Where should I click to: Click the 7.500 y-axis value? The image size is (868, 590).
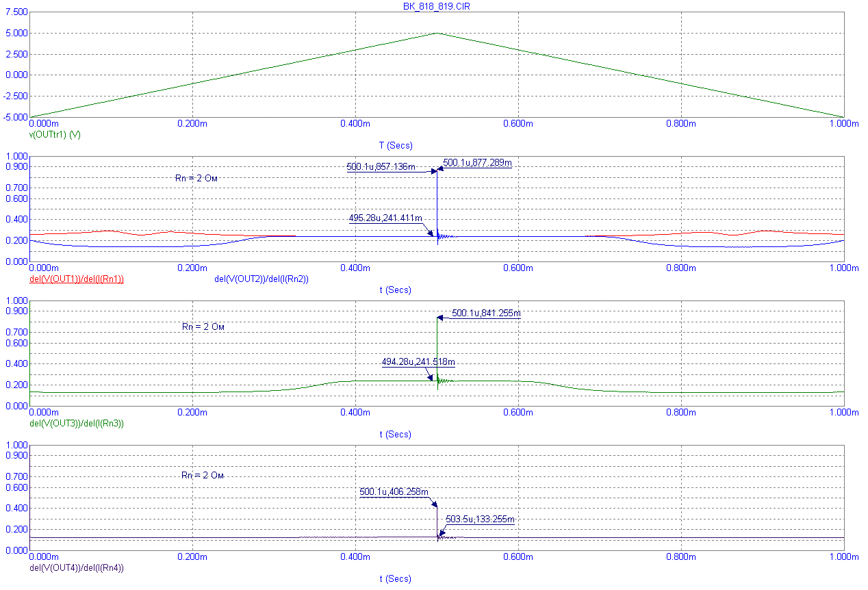pos(16,12)
